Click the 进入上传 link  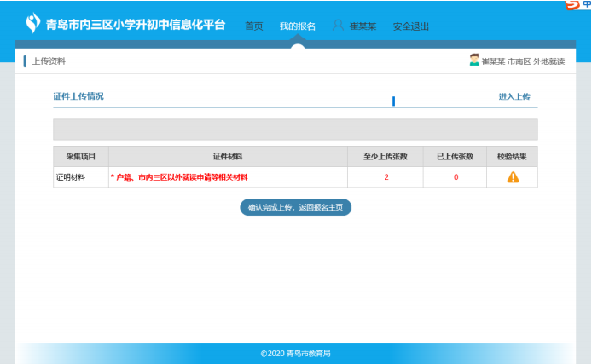click(514, 97)
